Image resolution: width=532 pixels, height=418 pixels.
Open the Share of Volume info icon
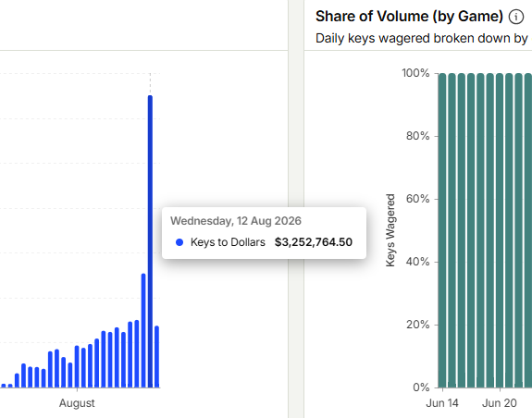(515, 17)
